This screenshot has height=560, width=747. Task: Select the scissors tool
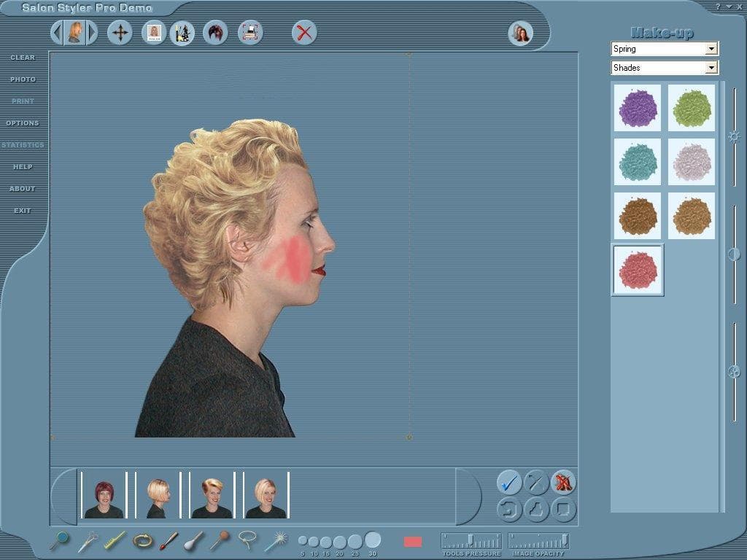(x=88, y=541)
